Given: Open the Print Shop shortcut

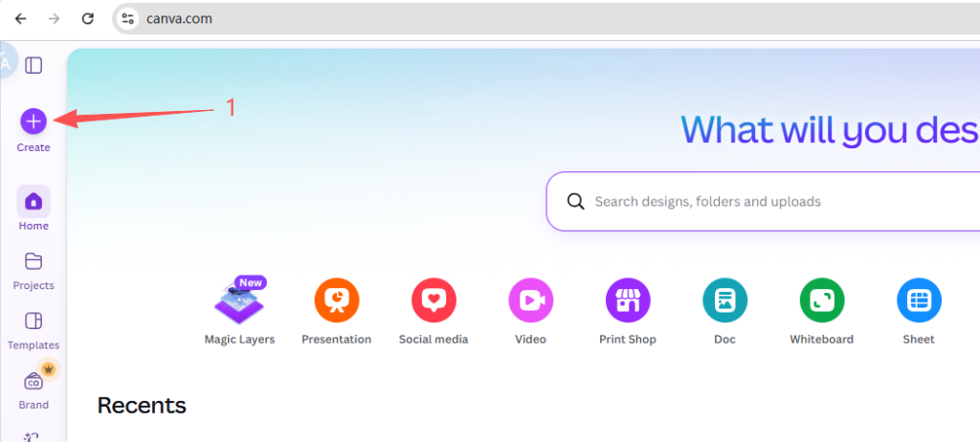Looking at the screenshot, I should 628,311.
